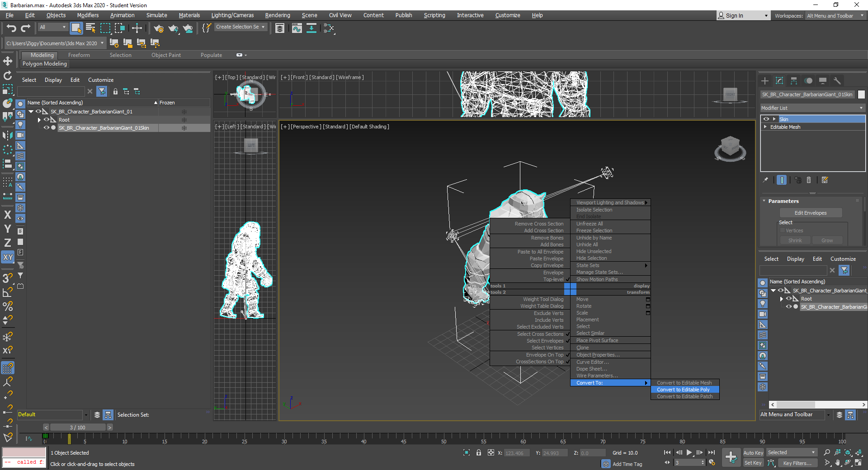
Task: Click the Y axis constraint icon
Action: [x=8, y=229]
